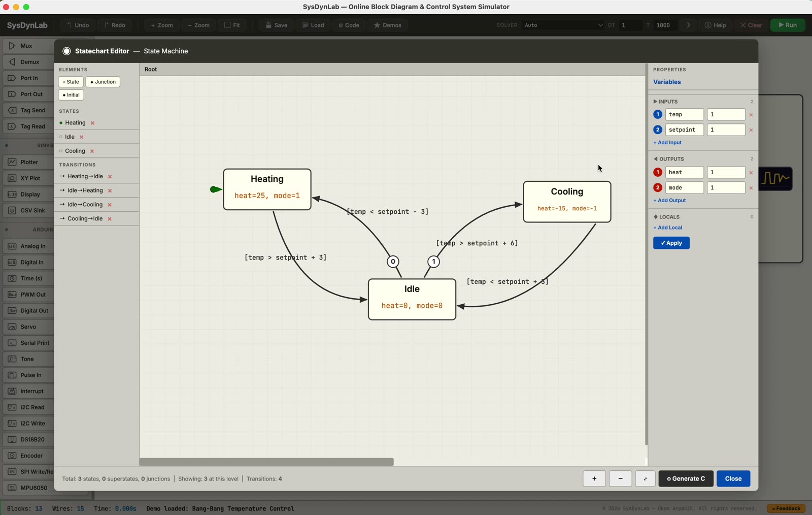Select the DS18B20 sensor block

(29, 439)
